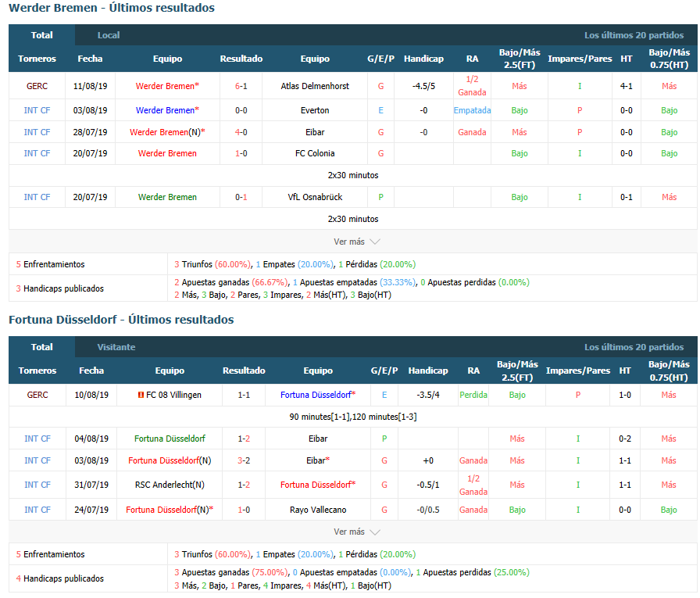Click 4 Handicaps publicados summary label

coord(60,578)
